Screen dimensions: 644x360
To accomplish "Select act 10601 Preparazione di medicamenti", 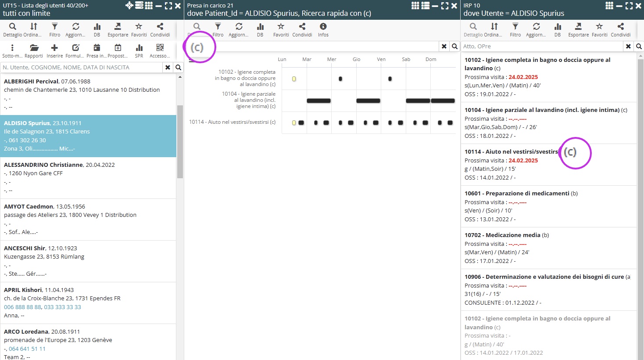I will [548, 206].
